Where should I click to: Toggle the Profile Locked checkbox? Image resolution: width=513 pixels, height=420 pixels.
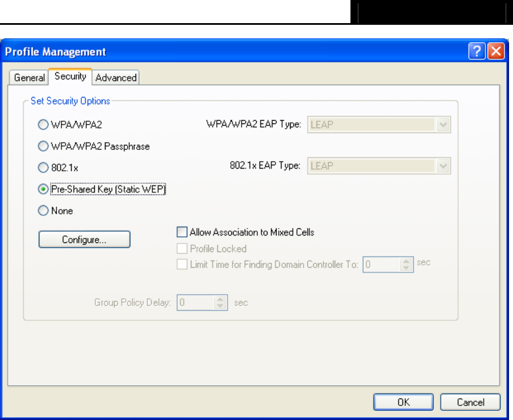[x=182, y=248]
